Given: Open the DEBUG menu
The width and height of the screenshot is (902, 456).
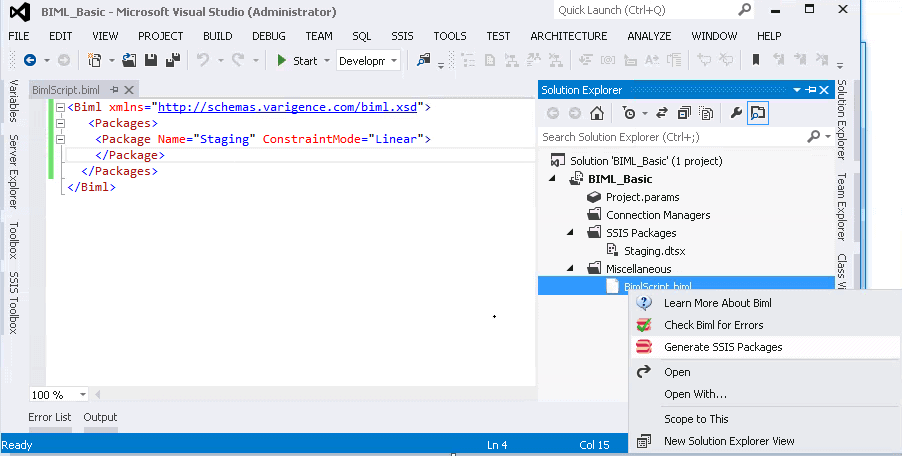Looking at the screenshot, I should 269,36.
